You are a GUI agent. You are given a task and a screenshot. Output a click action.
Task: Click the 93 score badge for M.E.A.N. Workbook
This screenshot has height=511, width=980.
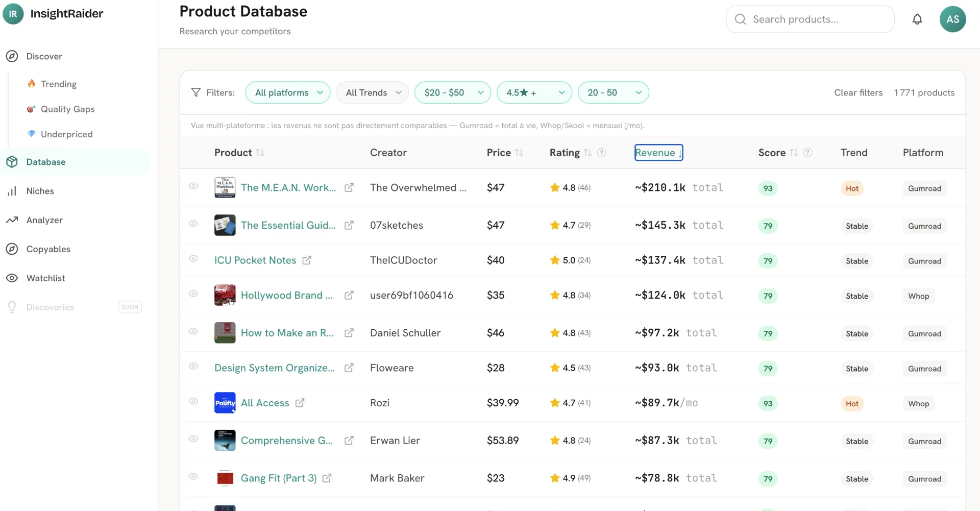tap(768, 188)
